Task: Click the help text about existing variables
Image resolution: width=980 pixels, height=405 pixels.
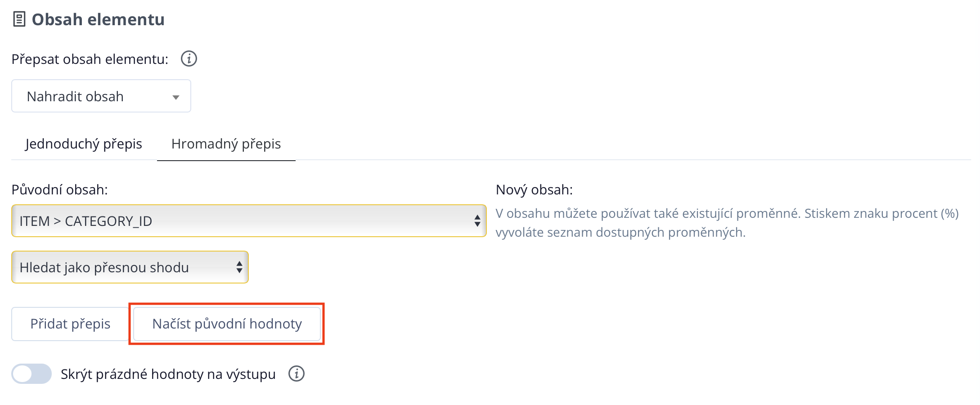Action: pyautogui.click(x=727, y=223)
